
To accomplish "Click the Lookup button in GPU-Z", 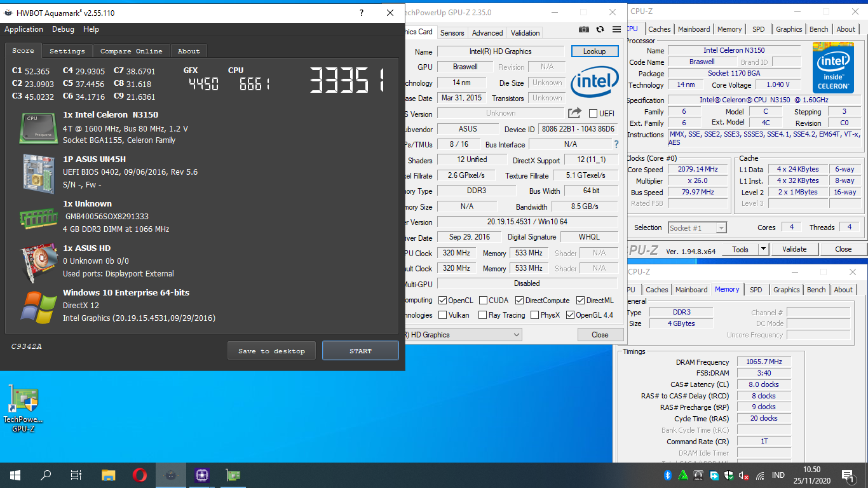I will click(594, 51).
